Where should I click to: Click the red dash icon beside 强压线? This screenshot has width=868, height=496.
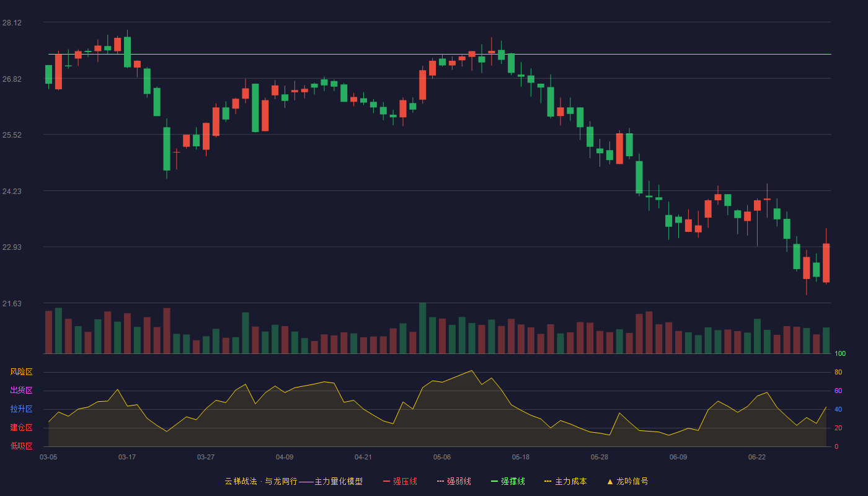(x=386, y=481)
